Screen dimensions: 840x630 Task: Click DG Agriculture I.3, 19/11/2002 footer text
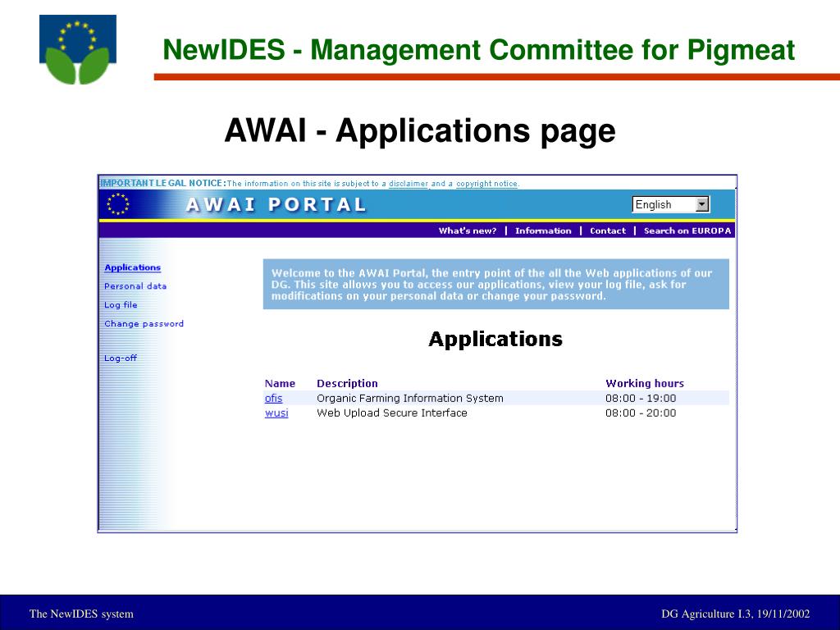[x=736, y=614]
